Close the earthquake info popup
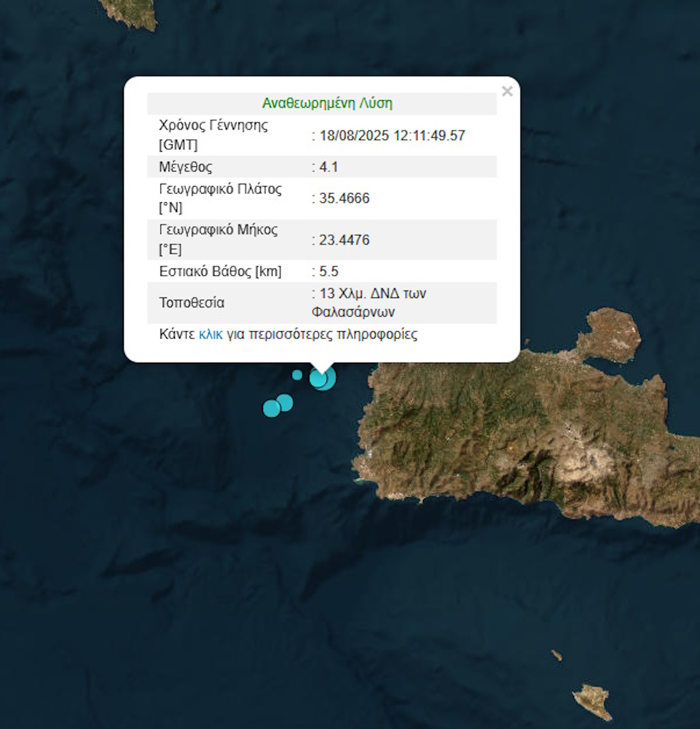This screenshot has width=700, height=729. click(x=507, y=91)
